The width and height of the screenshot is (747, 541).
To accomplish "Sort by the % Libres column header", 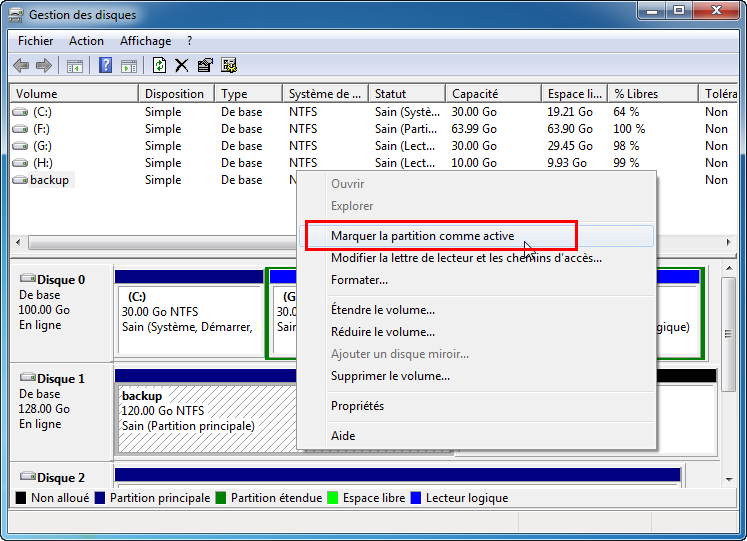I will point(653,94).
